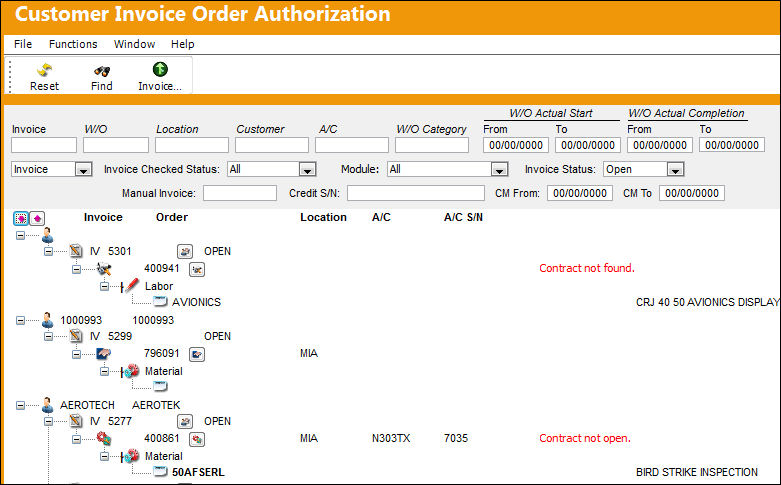Click the detail button right of order 796091
The image size is (781, 485).
tap(197, 355)
